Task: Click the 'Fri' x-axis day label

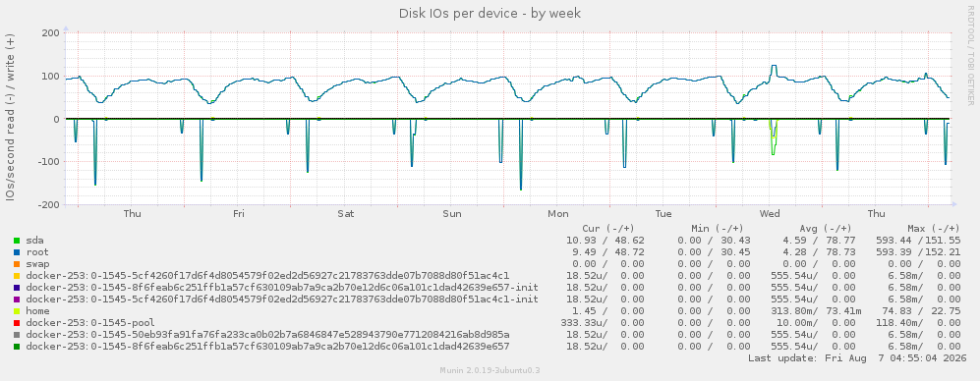Action: [x=239, y=214]
